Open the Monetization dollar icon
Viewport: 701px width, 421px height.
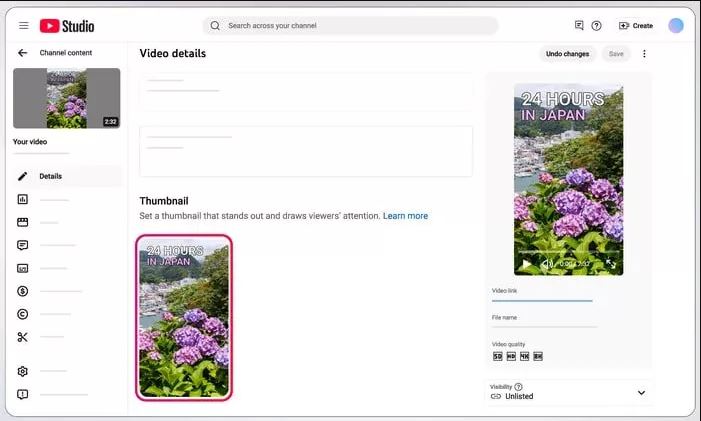pyautogui.click(x=22, y=291)
